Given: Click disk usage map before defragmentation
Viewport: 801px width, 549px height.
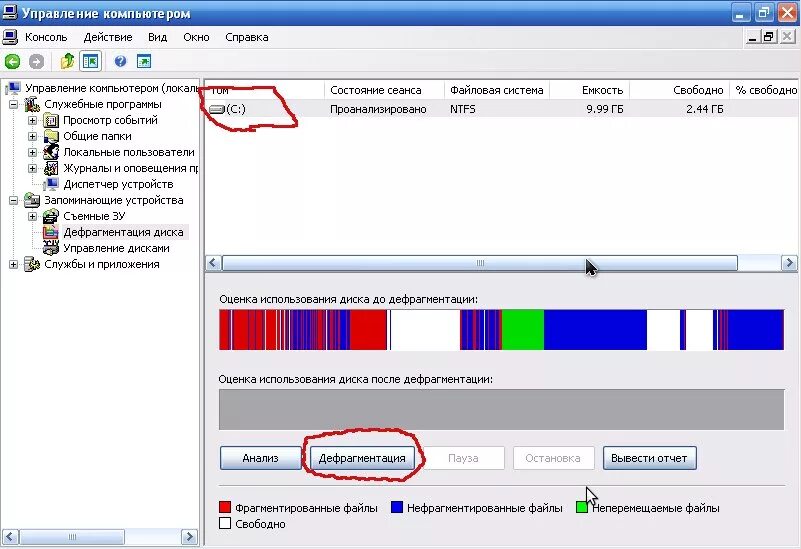Looking at the screenshot, I should click(501, 329).
